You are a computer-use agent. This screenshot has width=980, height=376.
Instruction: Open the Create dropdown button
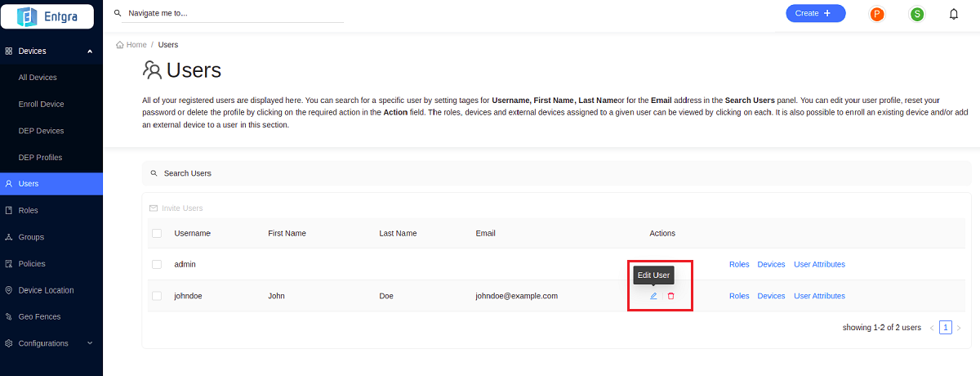(815, 13)
